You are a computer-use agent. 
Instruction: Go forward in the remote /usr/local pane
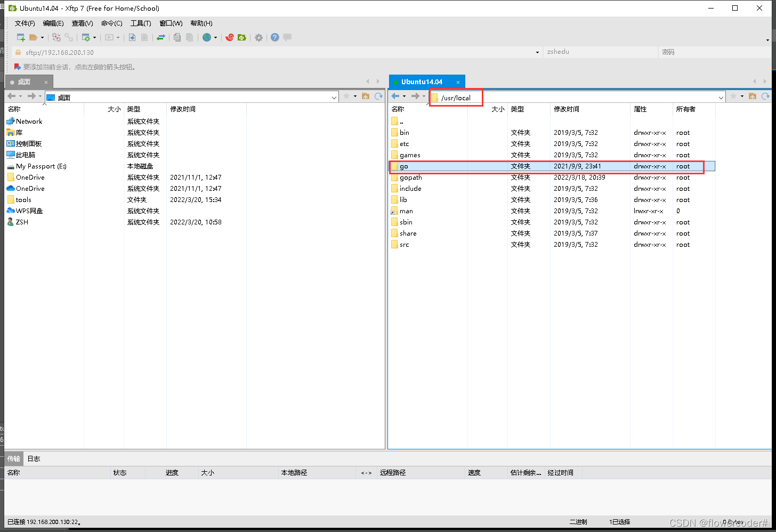(x=415, y=96)
